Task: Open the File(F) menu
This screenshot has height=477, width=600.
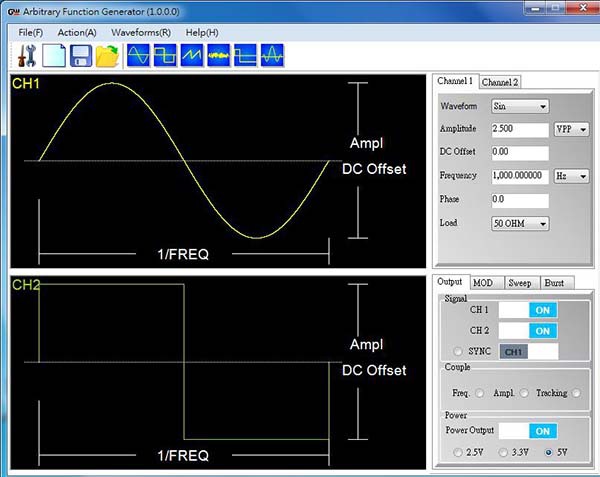Action: click(31, 33)
